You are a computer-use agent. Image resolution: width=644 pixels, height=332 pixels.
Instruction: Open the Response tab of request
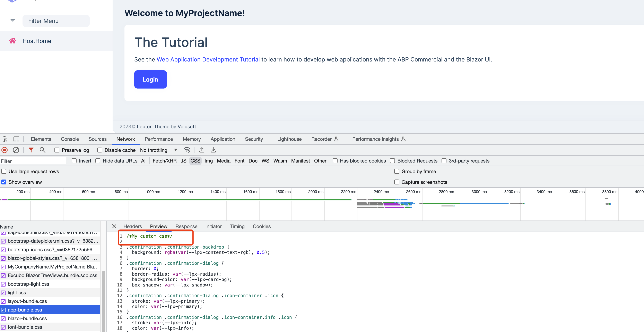(x=186, y=226)
